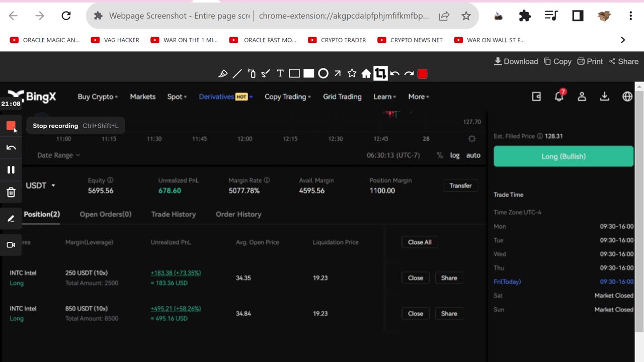Share the screenshot
Viewport: 644px width, 362px height.
click(623, 61)
